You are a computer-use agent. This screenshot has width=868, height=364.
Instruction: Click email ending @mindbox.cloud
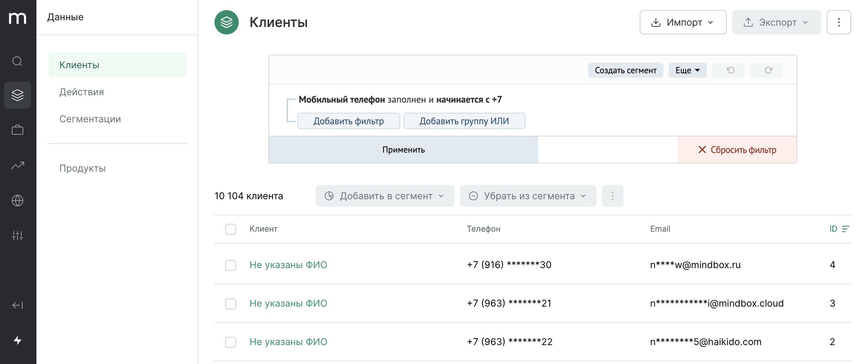click(x=717, y=303)
